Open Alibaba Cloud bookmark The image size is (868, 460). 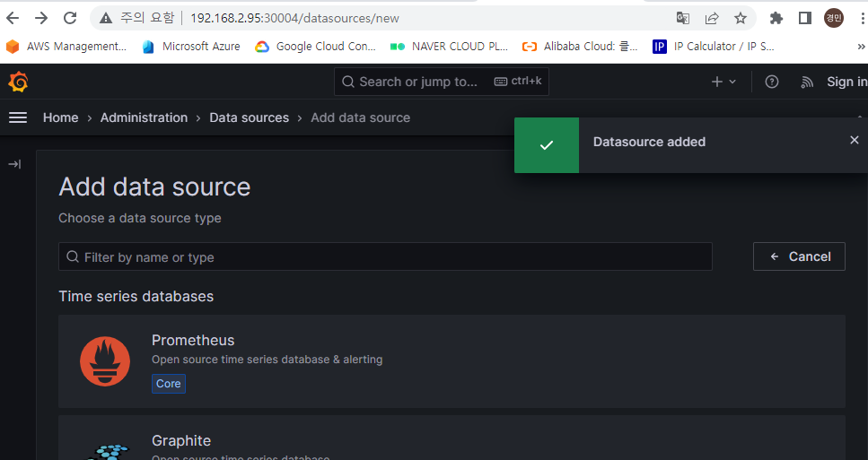tap(580, 47)
